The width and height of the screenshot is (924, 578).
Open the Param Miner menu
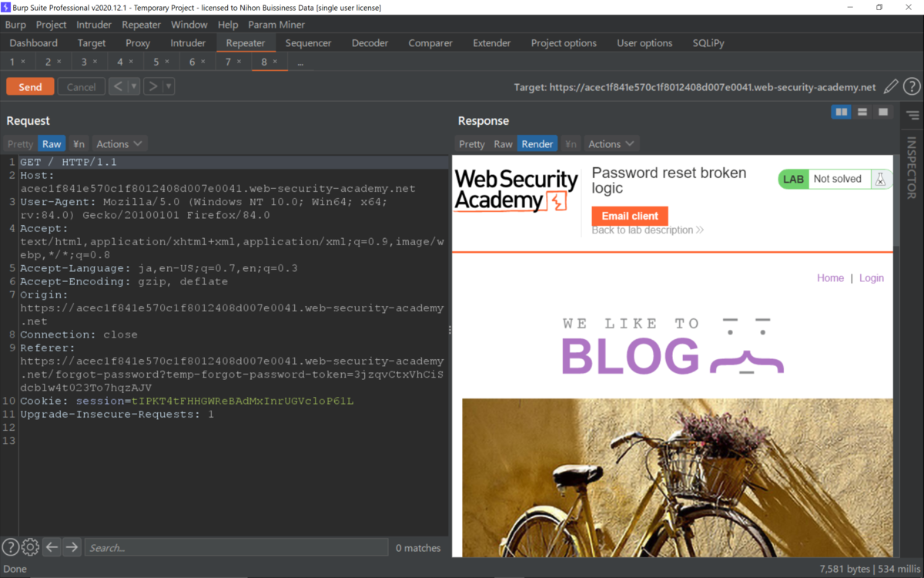click(276, 25)
